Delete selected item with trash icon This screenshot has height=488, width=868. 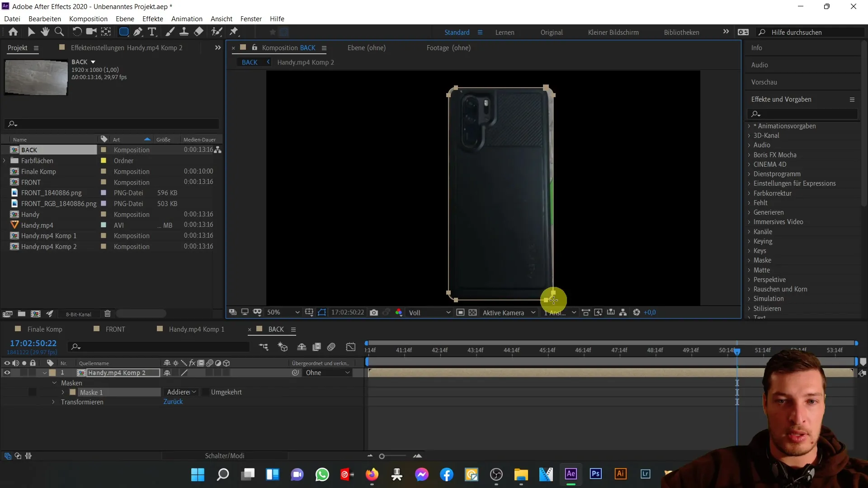tap(107, 314)
